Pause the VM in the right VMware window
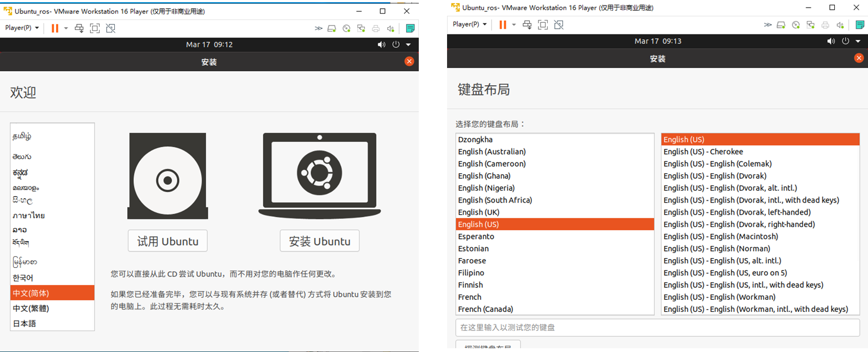 coord(503,24)
